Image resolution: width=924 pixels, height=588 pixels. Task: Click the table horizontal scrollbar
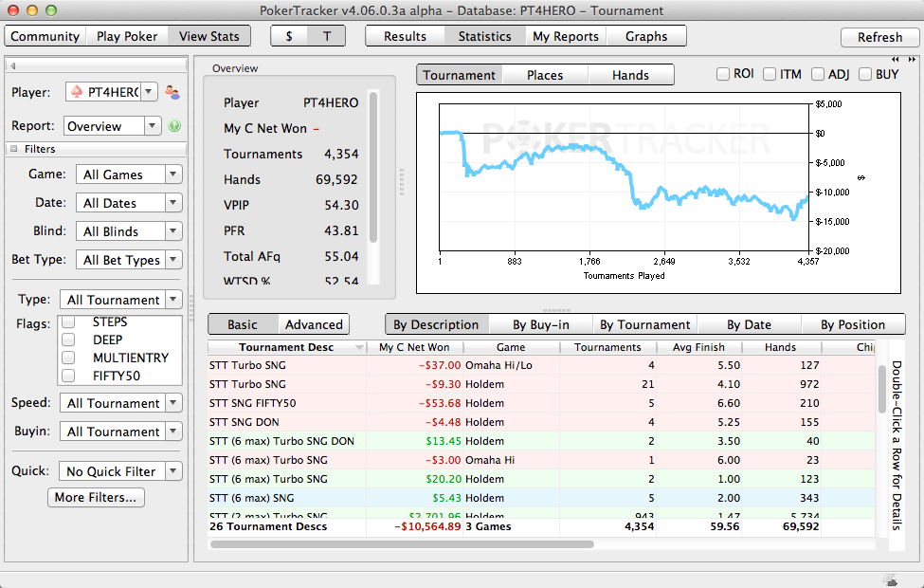[x=402, y=544]
